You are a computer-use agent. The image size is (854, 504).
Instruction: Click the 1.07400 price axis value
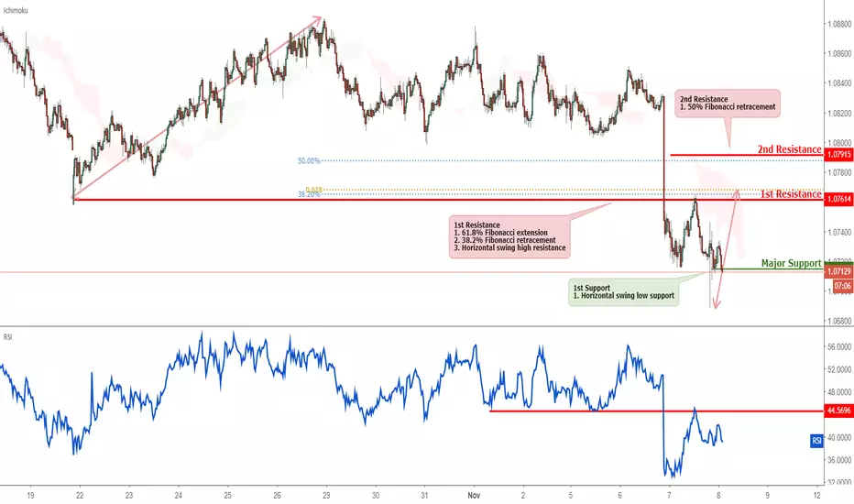pos(838,232)
